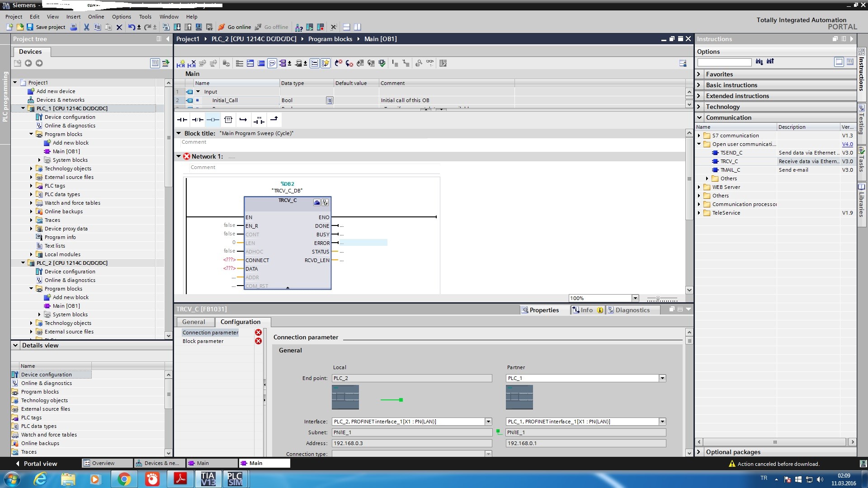868x488 pixels.
Task: Open the Options menu
Action: point(122,17)
